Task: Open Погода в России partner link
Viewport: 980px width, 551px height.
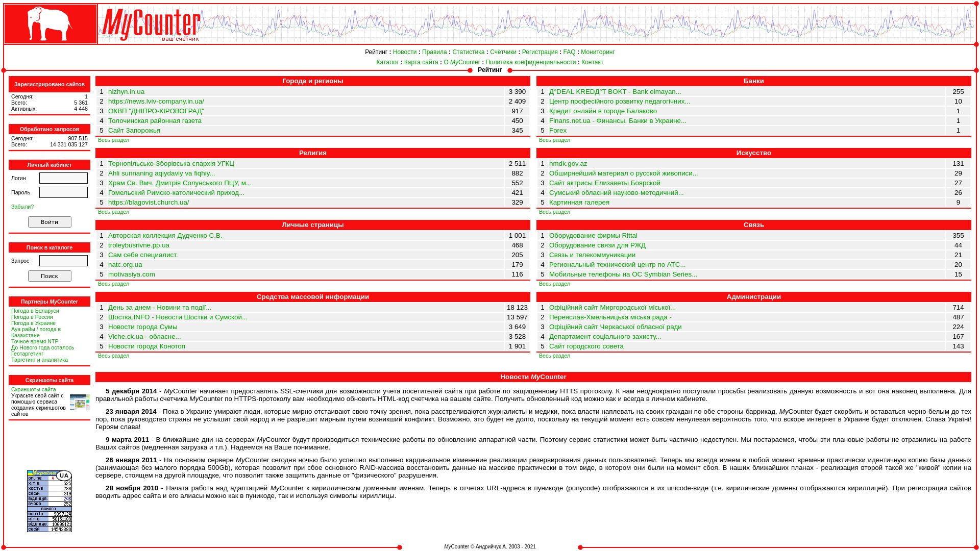Action: [x=32, y=317]
